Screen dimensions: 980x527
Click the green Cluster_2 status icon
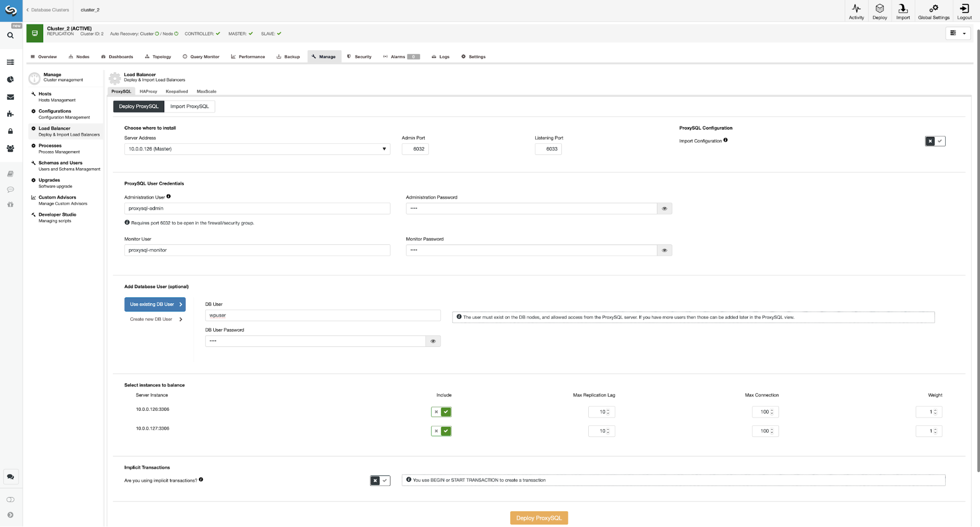point(35,33)
